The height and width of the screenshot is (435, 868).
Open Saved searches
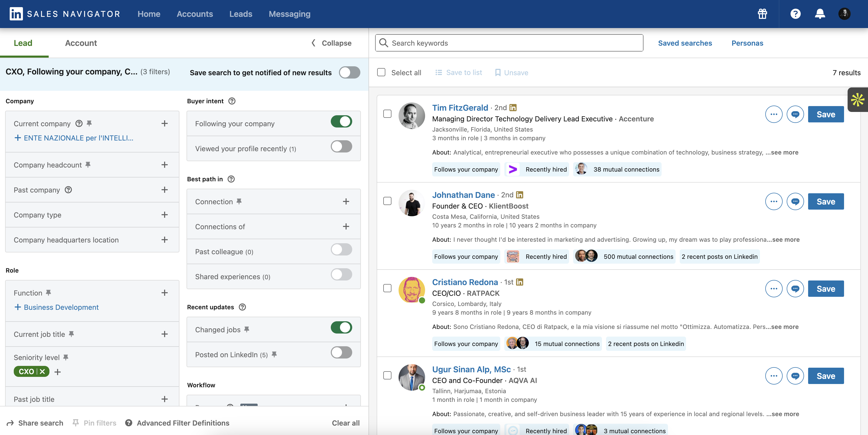(685, 43)
